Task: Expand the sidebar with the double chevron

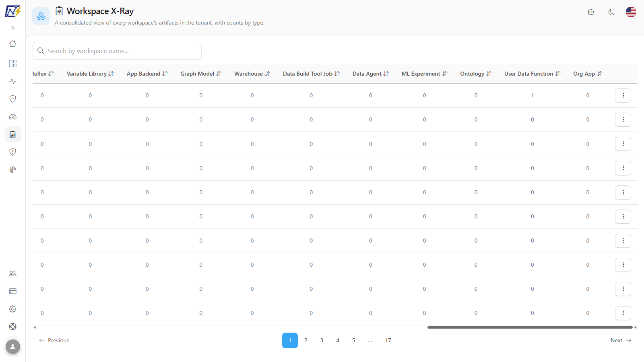Action: coord(13,28)
